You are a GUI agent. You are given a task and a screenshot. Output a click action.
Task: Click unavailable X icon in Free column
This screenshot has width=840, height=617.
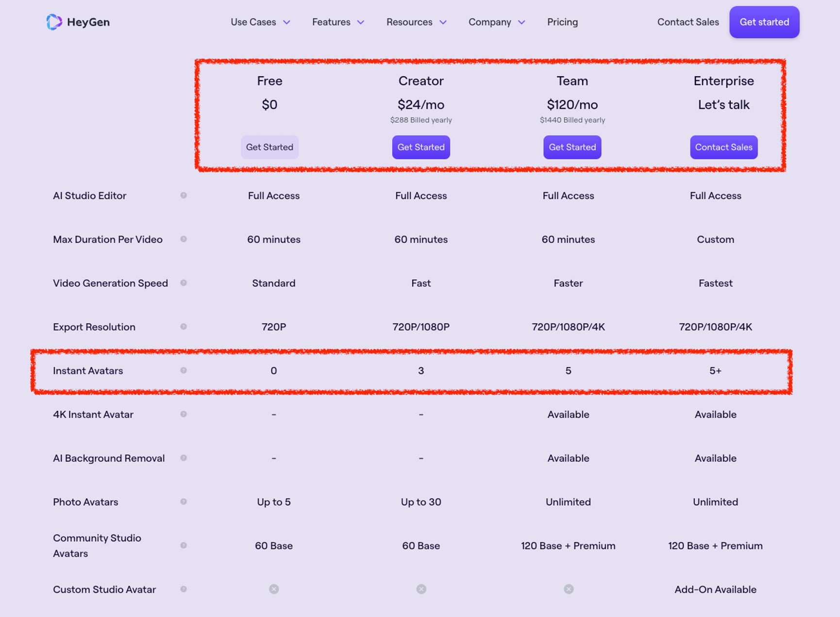[274, 589]
